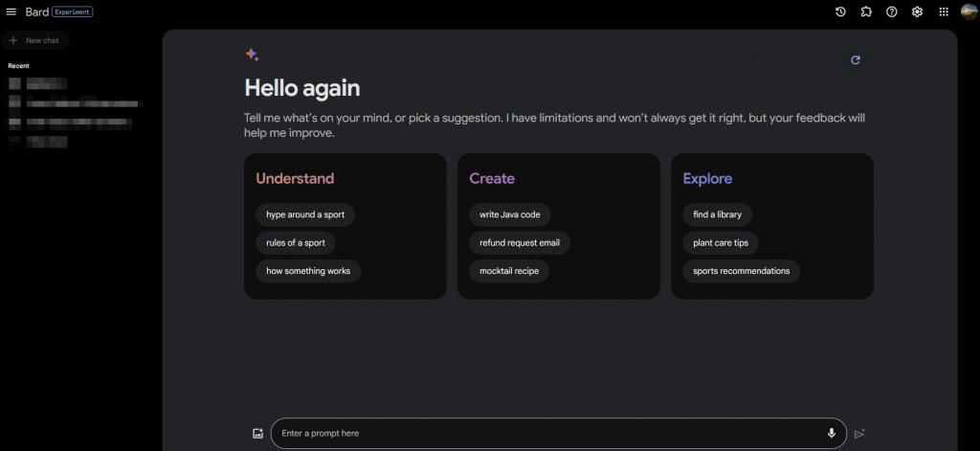Refresh the suggestions with the reload icon
Viewport: 980px width, 451px height.
[x=856, y=60]
